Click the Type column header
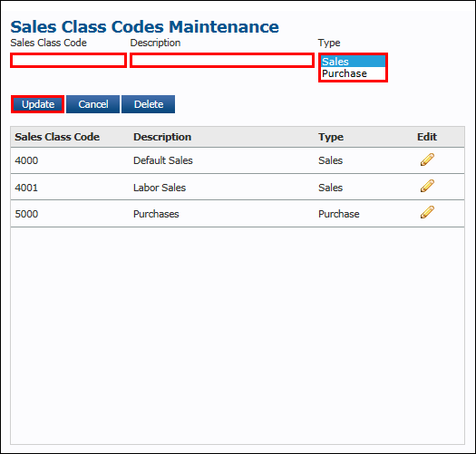Screen dimensions: 476x454 point(331,137)
